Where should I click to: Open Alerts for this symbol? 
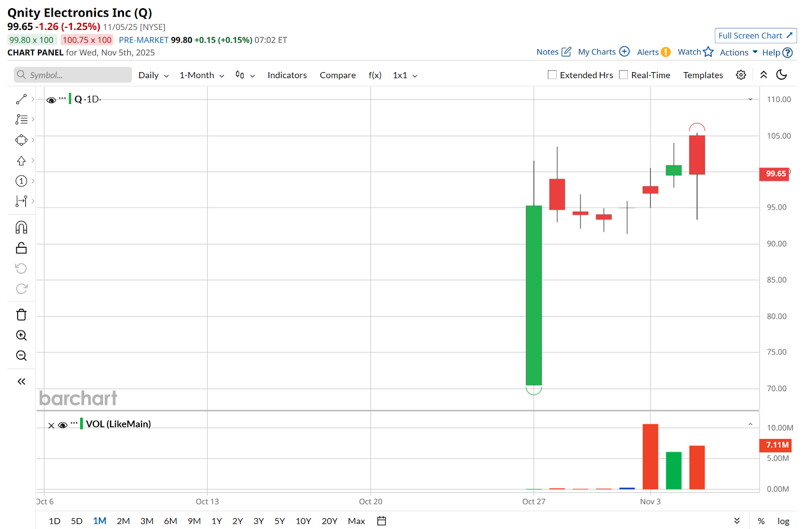pos(654,52)
